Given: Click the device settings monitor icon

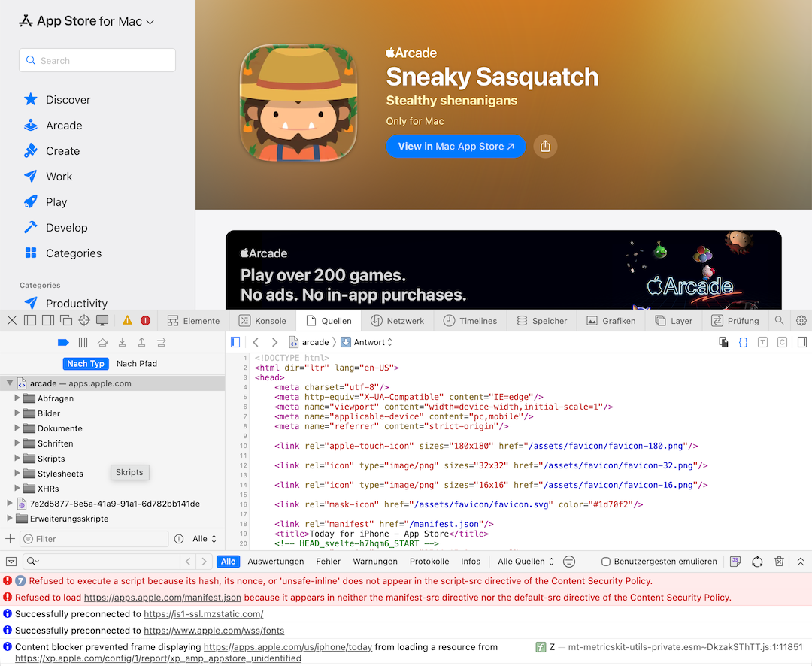Looking at the screenshot, I should [102, 320].
